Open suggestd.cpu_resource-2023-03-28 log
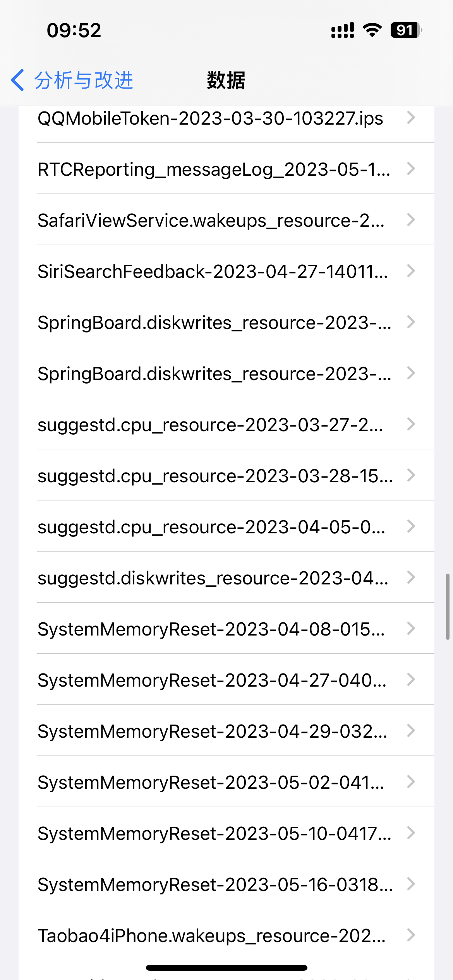The height and width of the screenshot is (980, 453). click(215, 476)
